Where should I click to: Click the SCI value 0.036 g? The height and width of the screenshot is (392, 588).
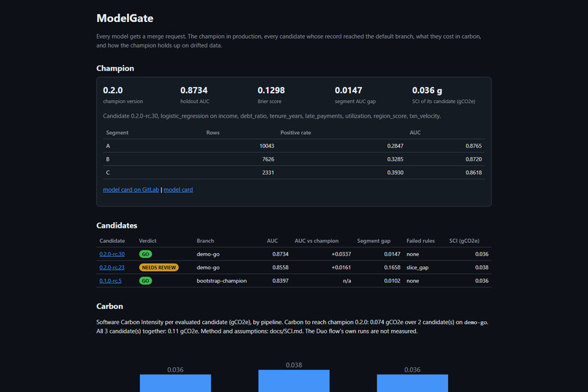click(x=427, y=91)
